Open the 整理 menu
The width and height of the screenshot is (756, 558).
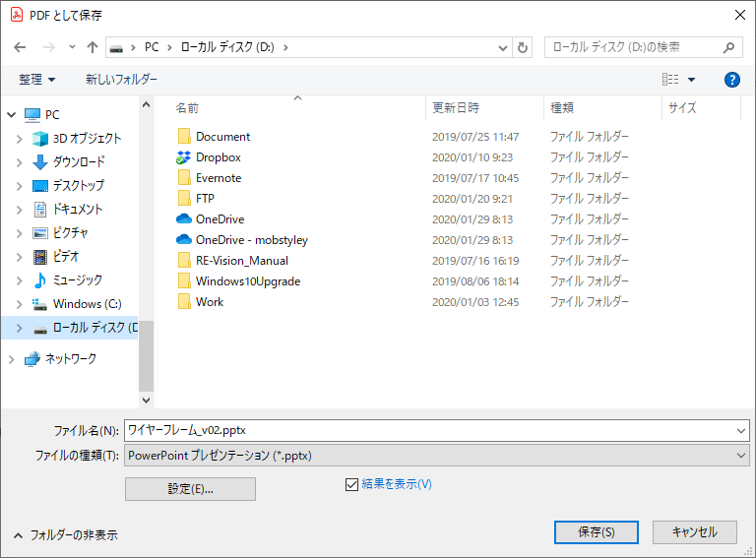click(x=37, y=79)
